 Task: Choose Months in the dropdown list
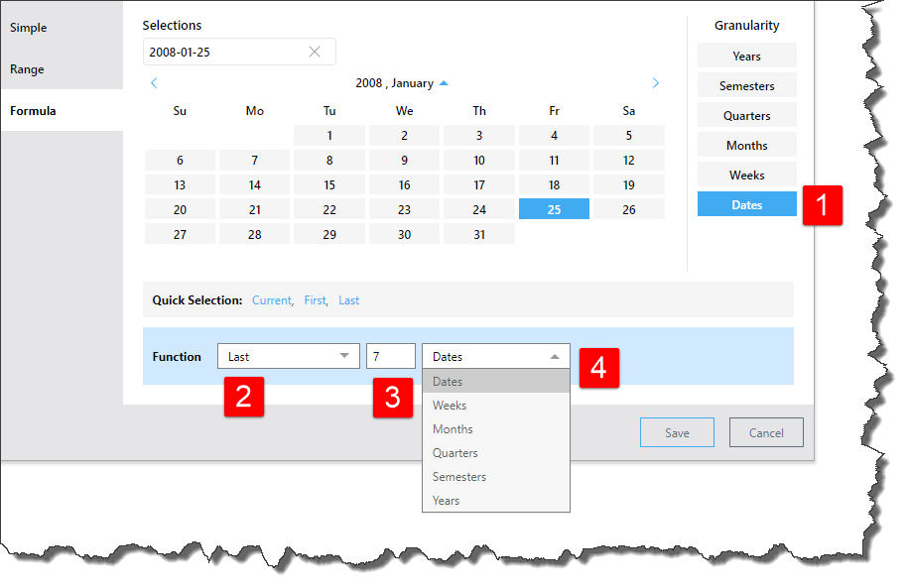pos(495,428)
